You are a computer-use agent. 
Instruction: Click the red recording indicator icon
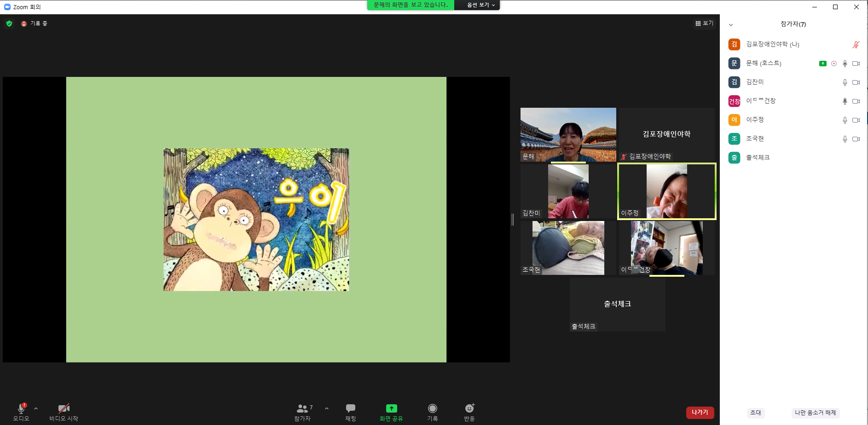(24, 23)
